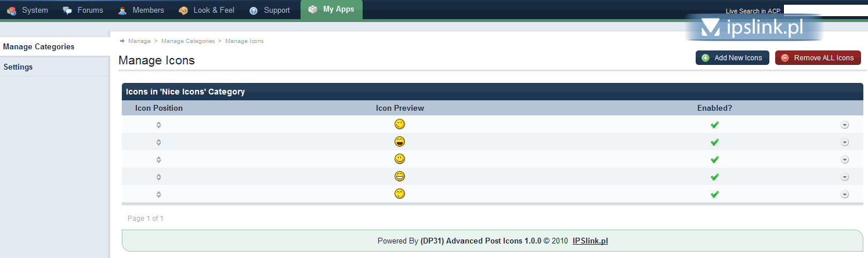Screen dimensions: 868x258
Task: Click the Forums tab's speech bubble icon
Action: (67, 10)
